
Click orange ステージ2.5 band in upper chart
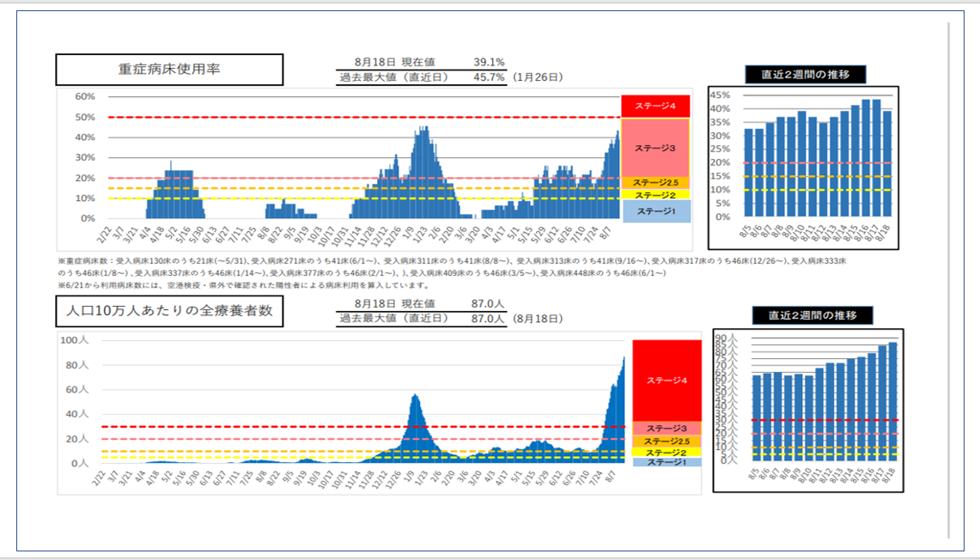click(x=655, y=183)
